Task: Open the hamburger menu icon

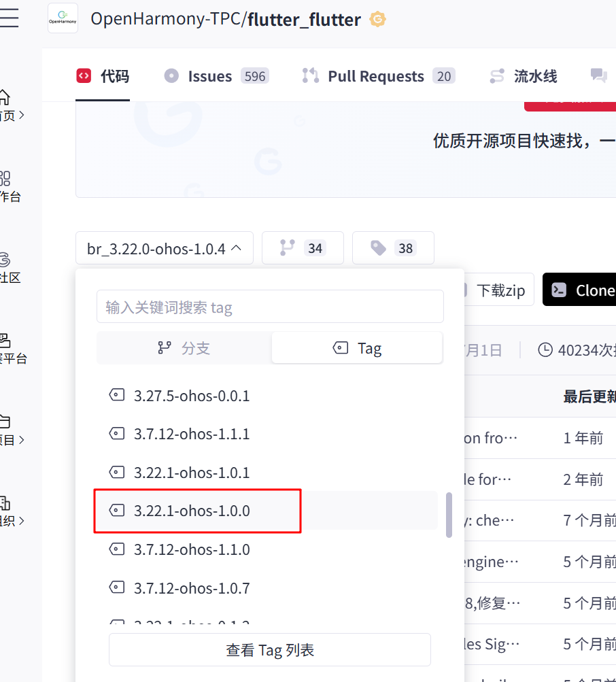Action: coord(9,18)
